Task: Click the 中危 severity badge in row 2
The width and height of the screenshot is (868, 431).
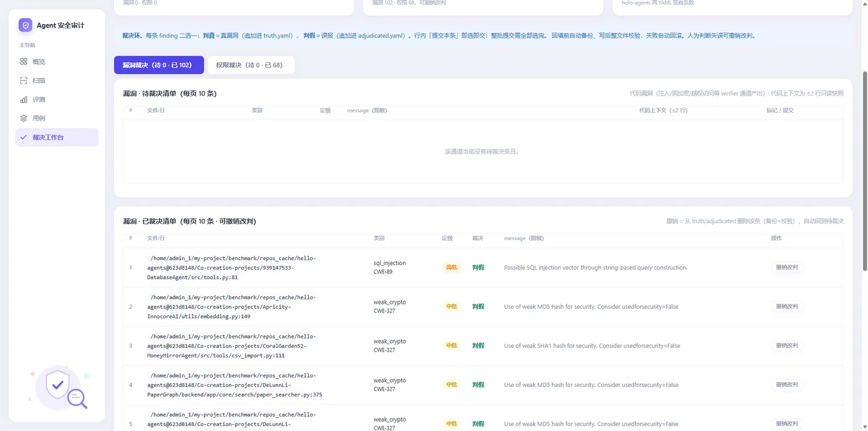Action: tap(451, 306)
